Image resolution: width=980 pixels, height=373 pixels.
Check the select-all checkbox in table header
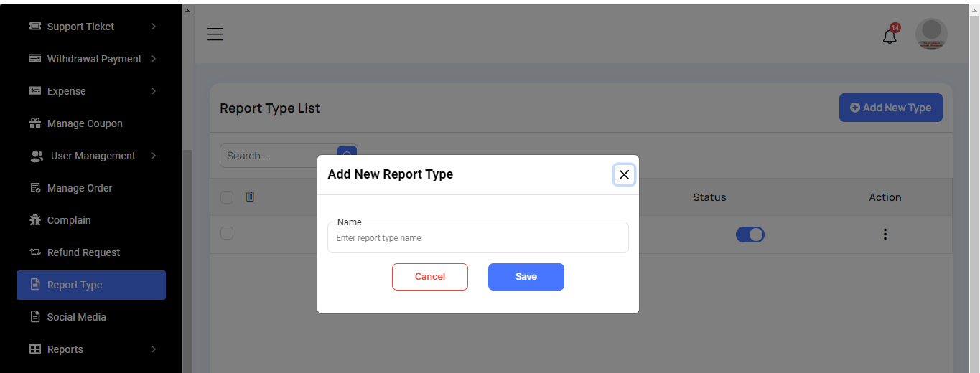(x=227, y=197)
